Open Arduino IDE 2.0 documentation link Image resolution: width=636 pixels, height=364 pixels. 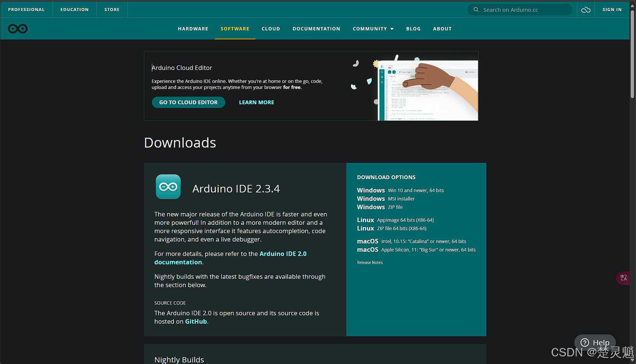230,258
